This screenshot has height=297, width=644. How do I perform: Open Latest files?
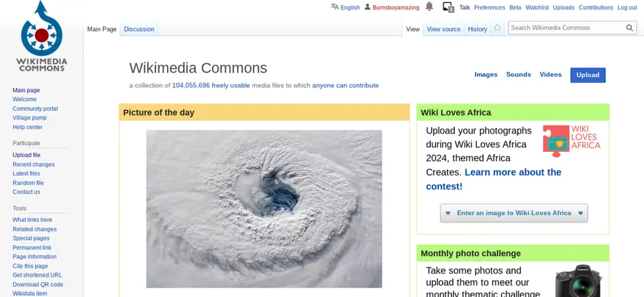point(26,173)
